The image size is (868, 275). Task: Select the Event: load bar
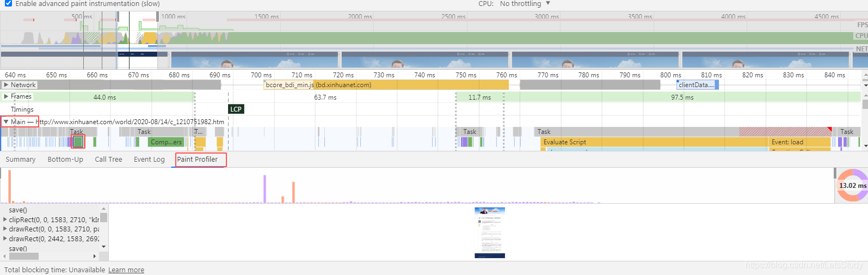800,142
